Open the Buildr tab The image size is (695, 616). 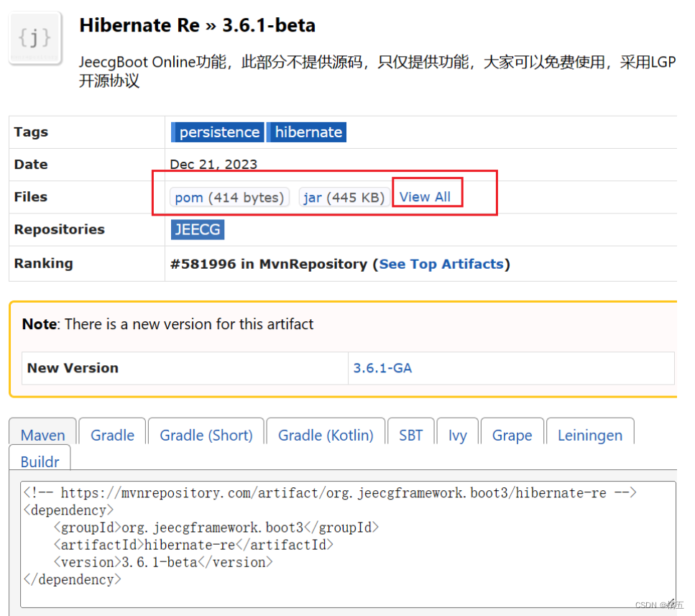click(x=39, y=462)
